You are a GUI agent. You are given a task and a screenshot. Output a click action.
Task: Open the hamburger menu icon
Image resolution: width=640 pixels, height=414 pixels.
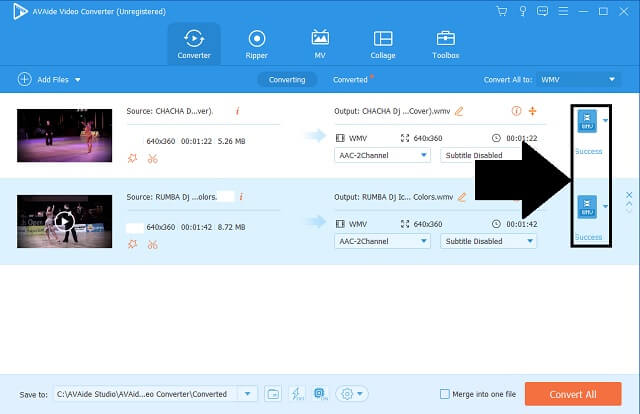click(563, 11)
